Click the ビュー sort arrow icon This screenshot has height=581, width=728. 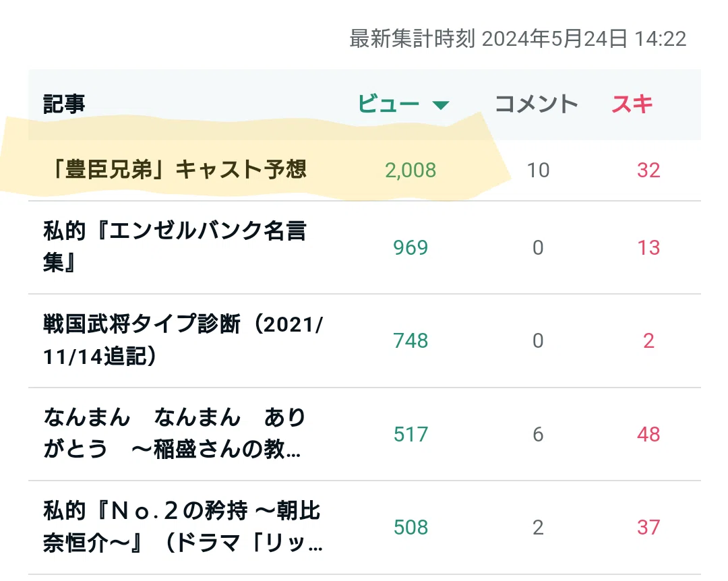coord(440,105)
